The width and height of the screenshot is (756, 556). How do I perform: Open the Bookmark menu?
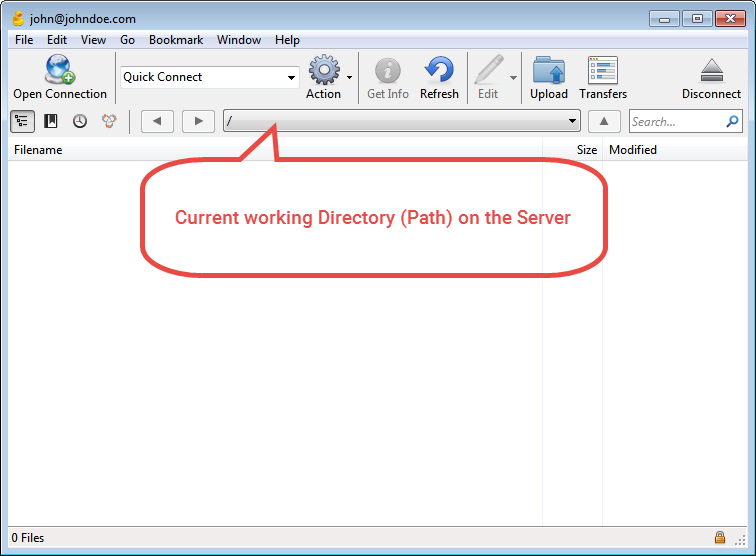tap(176, 40)
